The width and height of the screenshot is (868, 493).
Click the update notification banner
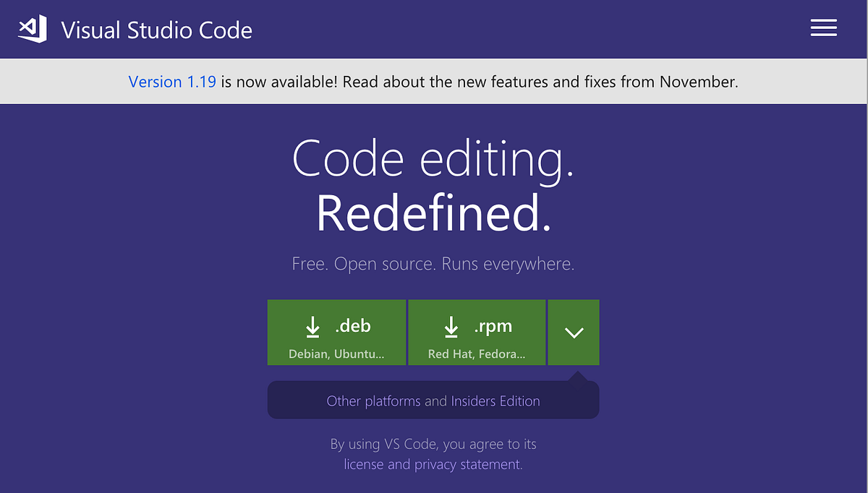tap(434, 82)
